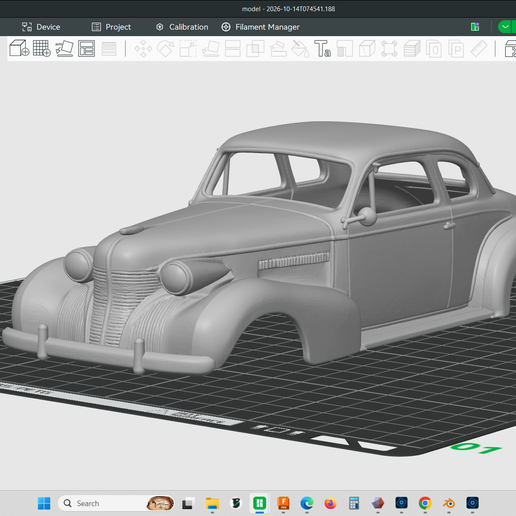This screenshot has width=516, height=516.
Task: Open Calculator from the taskbar
Action: point(354,503)
